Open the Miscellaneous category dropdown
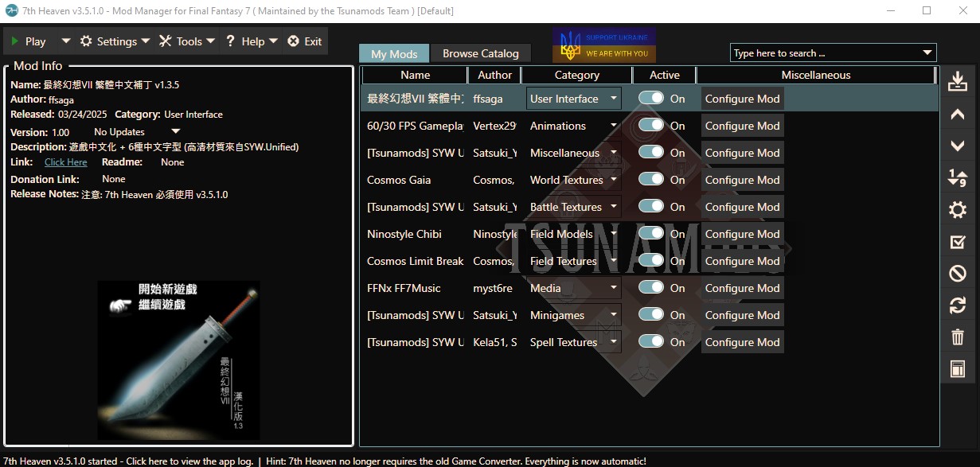 (574, 153)
